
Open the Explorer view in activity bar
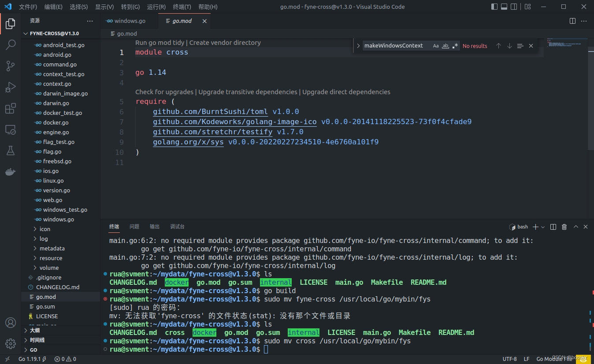click(x=10, y=24)
